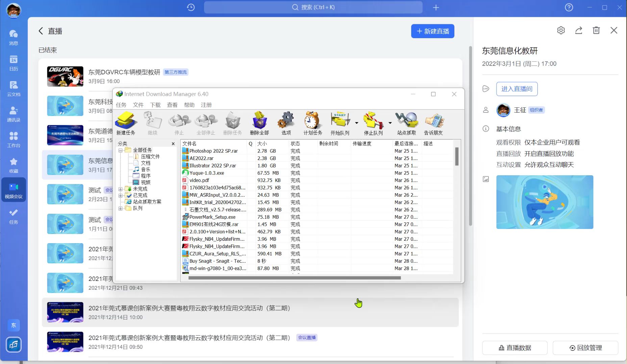The image size is (627, 364).
Task: Open the IDM 文件 menu
Action: tap(138, 105)
